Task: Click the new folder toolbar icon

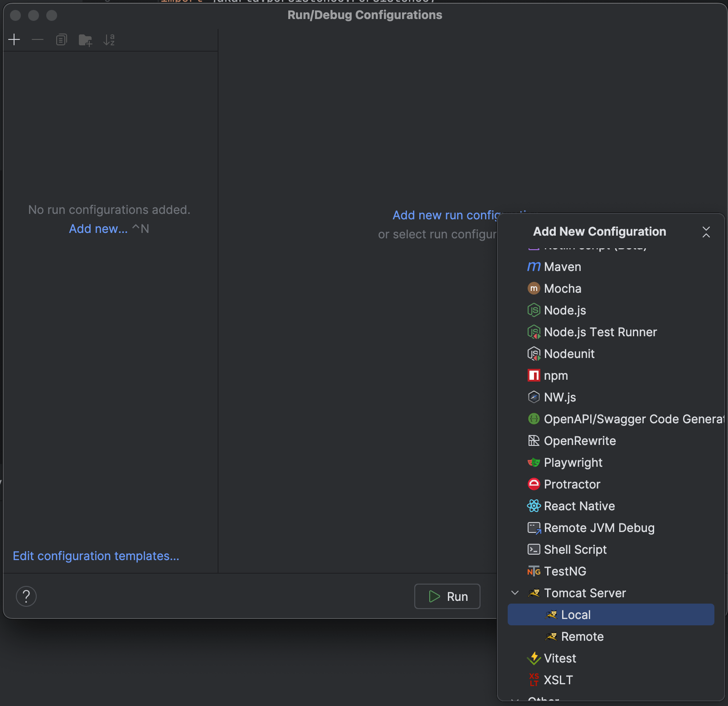Action: click(85, 40)
